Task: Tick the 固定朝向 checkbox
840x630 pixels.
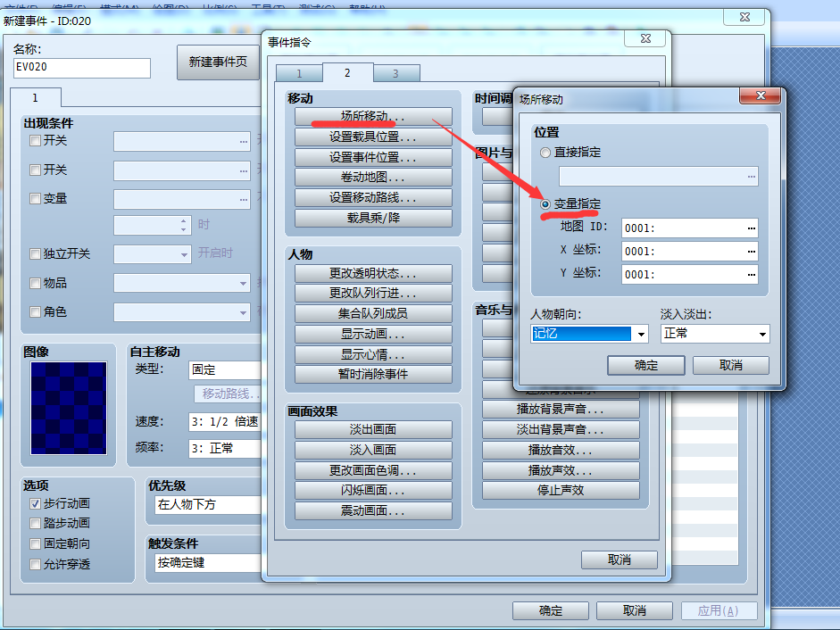Action: click(36, 543)
